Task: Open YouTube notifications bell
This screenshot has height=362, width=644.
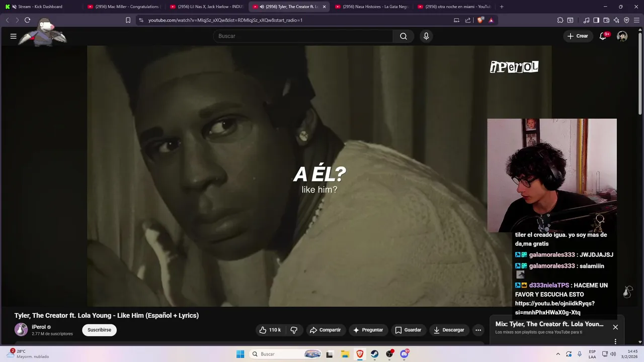Action: 603,36
